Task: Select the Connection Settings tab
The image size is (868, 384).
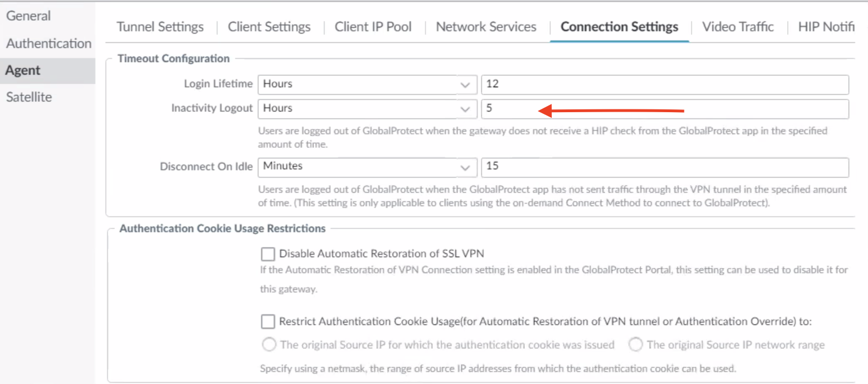Action: coord(619,27)
